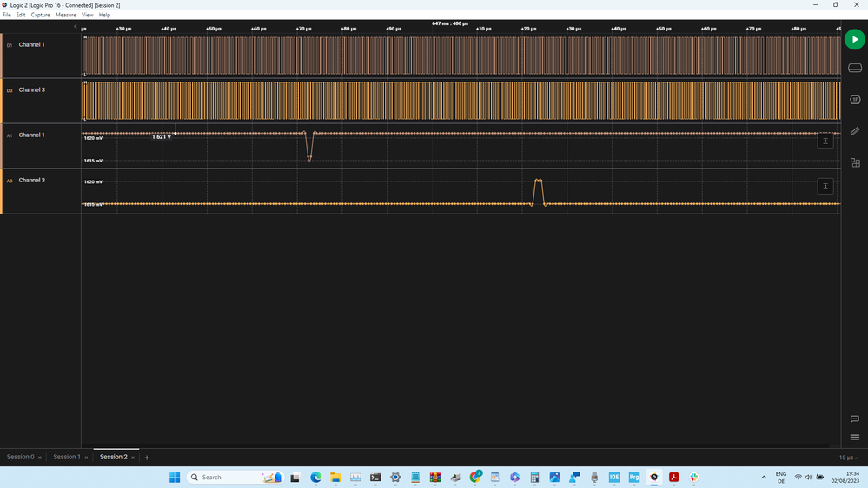
Task: Select the digital D1 Channel 1 label
Action: [x=31, y=45]
